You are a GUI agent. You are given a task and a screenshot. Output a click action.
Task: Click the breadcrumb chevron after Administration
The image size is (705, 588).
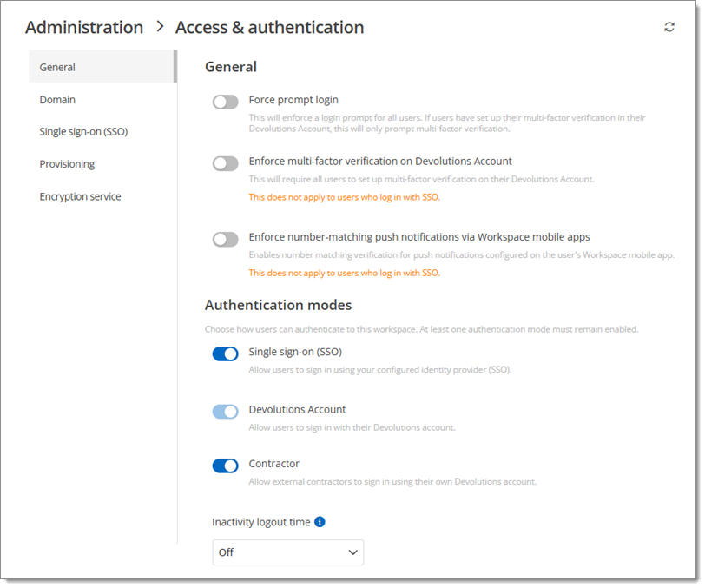point(159,27)
